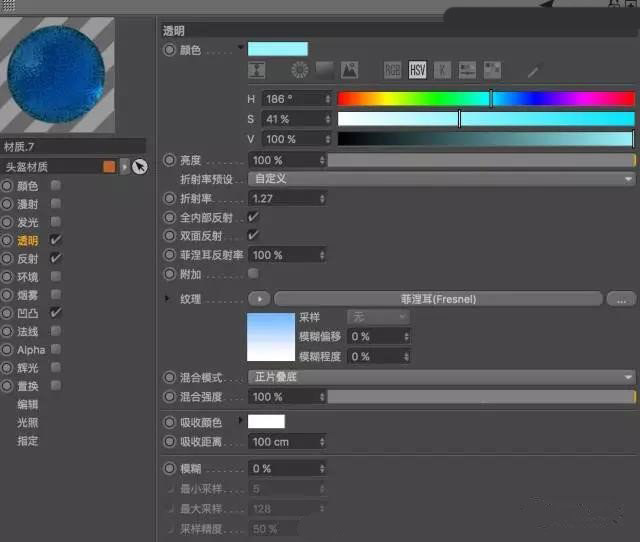
Task: Click the animation dot next to 吸收距离
Action: click(169, 441)
